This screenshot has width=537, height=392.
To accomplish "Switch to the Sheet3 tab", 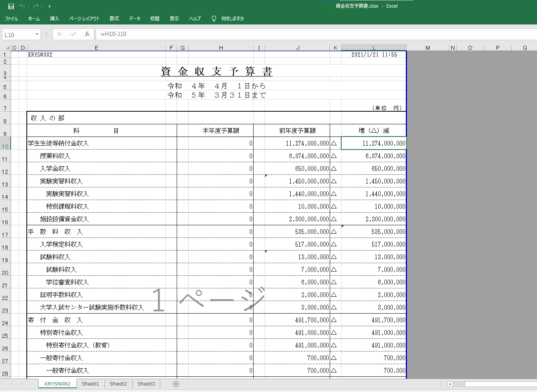I will pyautogui.click(x=146, y=384).
